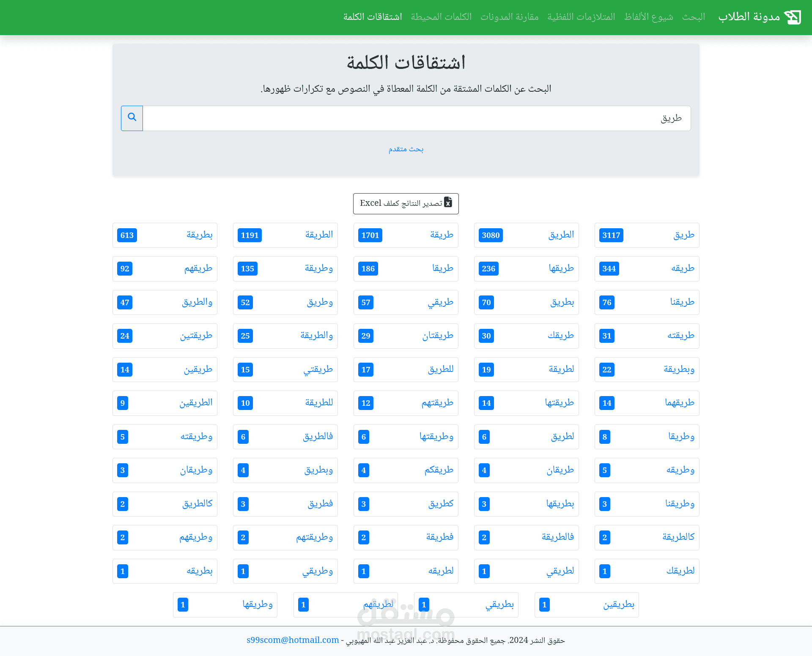Click the site logo icon in navbar
812x656 pixels.
point(792,17)
